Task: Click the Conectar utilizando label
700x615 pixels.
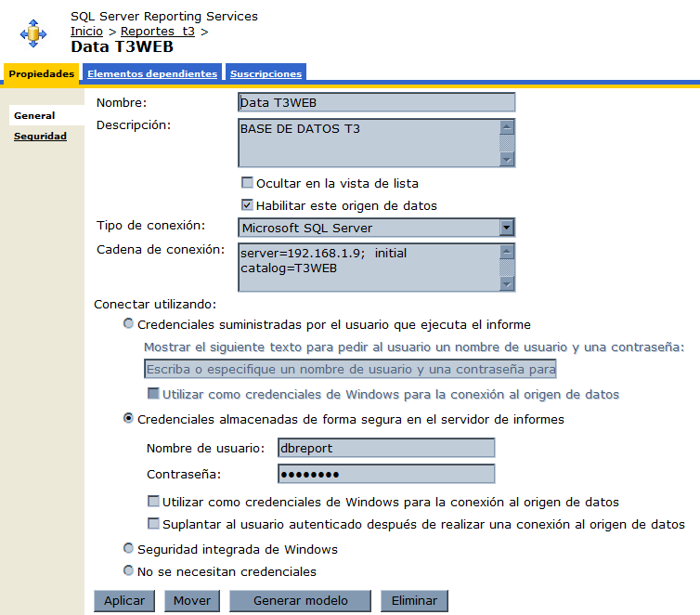Action: click(155, 304)
